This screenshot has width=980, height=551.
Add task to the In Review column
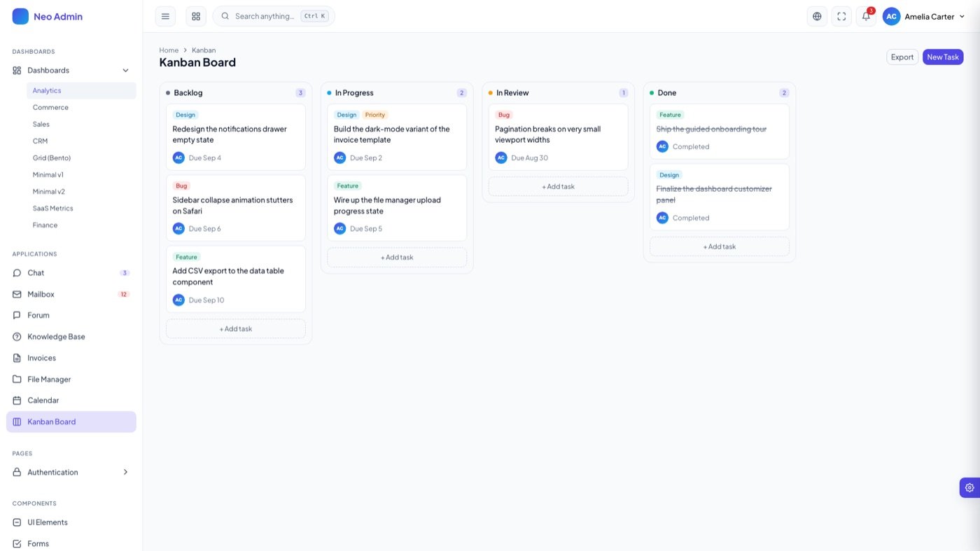coord(559,186)
